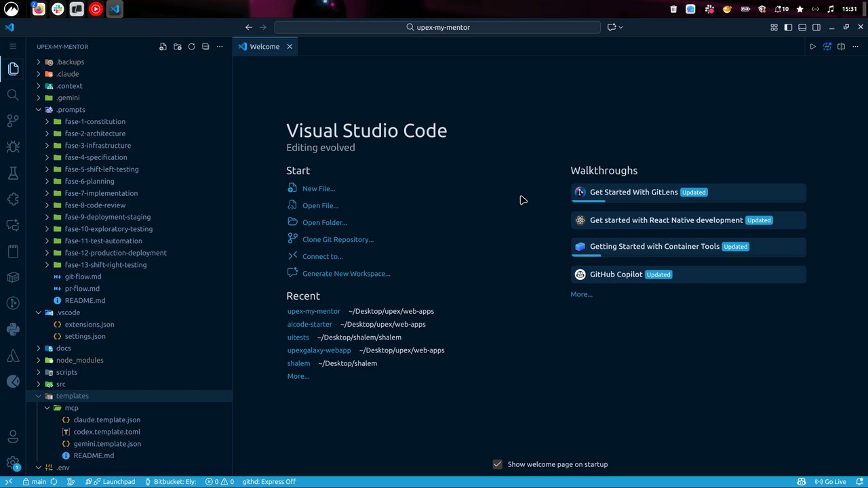Toggle the Primary Side Bar visibility
The image size is (868, 488).
click(x=788, y=27)
